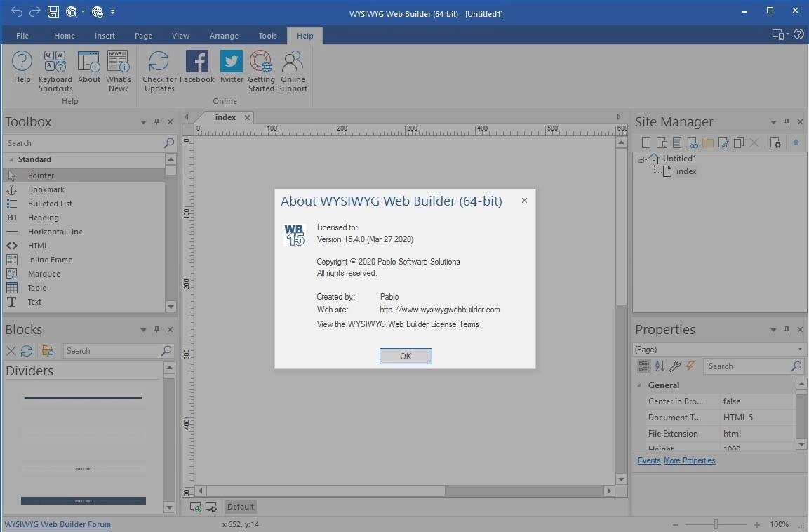The width and height of the screenshot is (809, 532).
Task: Click zoom out minus in status bar
Action: point(675,524)
